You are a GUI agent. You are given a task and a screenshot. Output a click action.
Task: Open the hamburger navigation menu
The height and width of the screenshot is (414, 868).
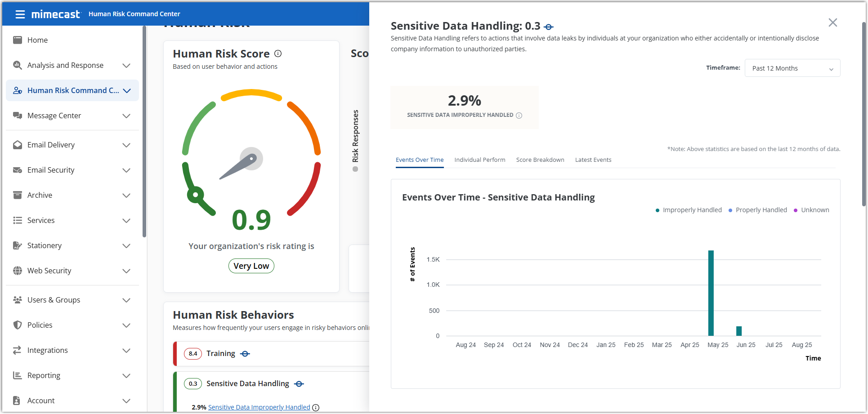tap(20, 14)
